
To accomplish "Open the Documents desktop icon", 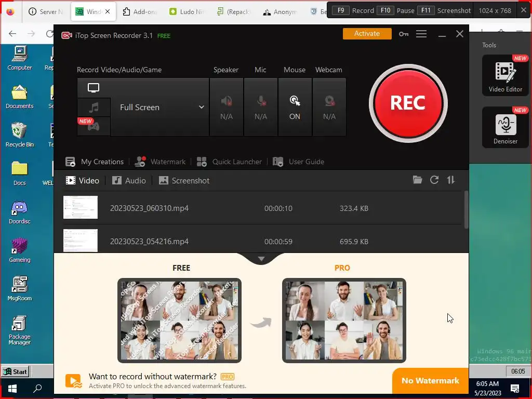I will (20, 96).
